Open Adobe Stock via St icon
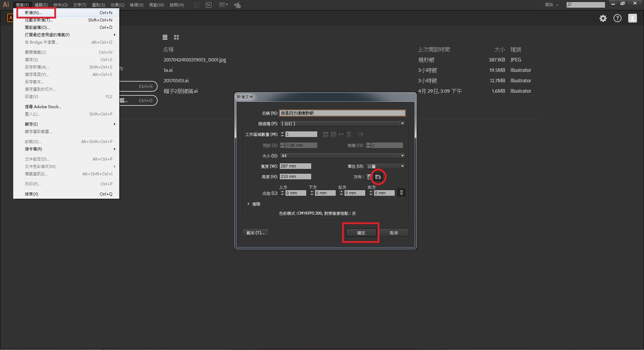This screenshot has width=644, height=350. click(209, 5)
